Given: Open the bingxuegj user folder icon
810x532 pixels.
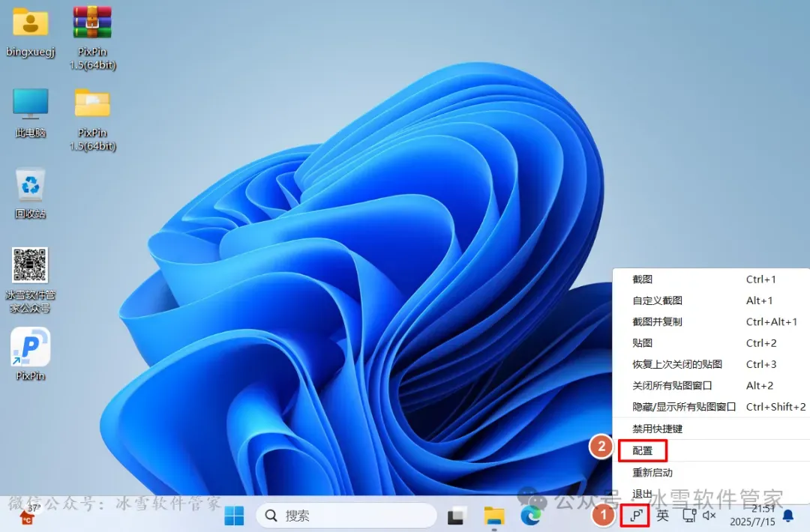Looking at the screenshot, I should coord(31,22).
